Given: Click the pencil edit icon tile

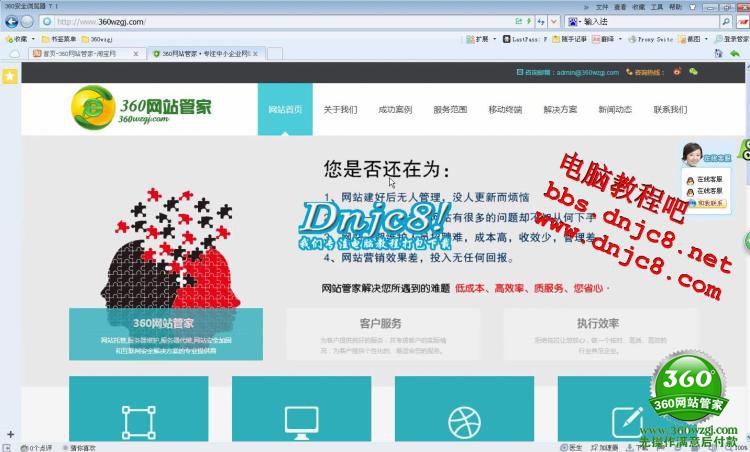Looking at the screenshot, I should point(627,408).
